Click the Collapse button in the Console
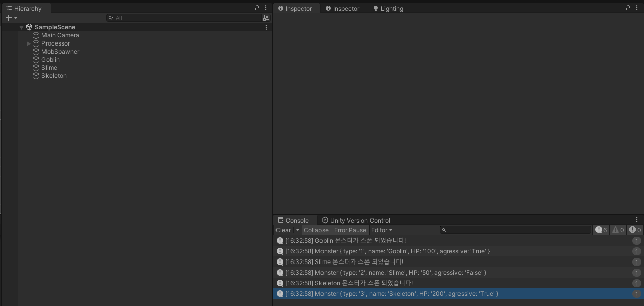The height and width of the screenshot is (306, 644). [x=316, y=230]
